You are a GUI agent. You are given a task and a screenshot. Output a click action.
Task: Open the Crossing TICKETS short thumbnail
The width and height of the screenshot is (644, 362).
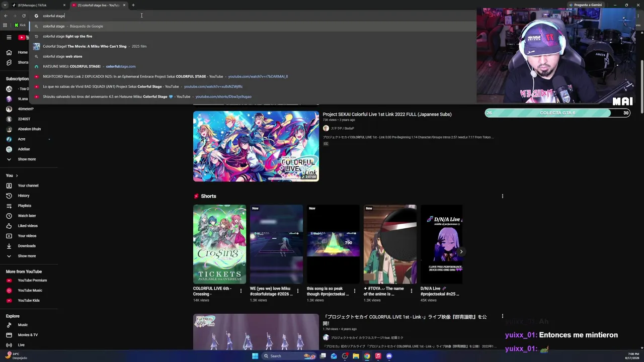[219, 244]
